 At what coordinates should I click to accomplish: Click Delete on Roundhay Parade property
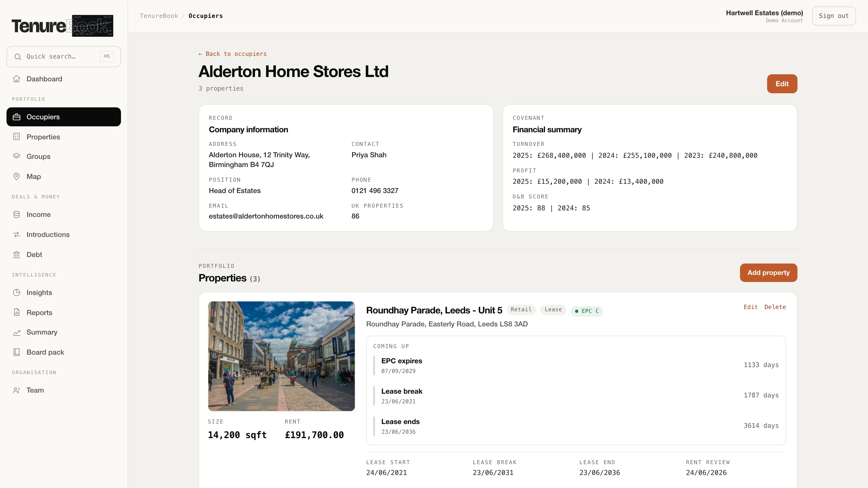pyautogui.click(x=775, y=307)
